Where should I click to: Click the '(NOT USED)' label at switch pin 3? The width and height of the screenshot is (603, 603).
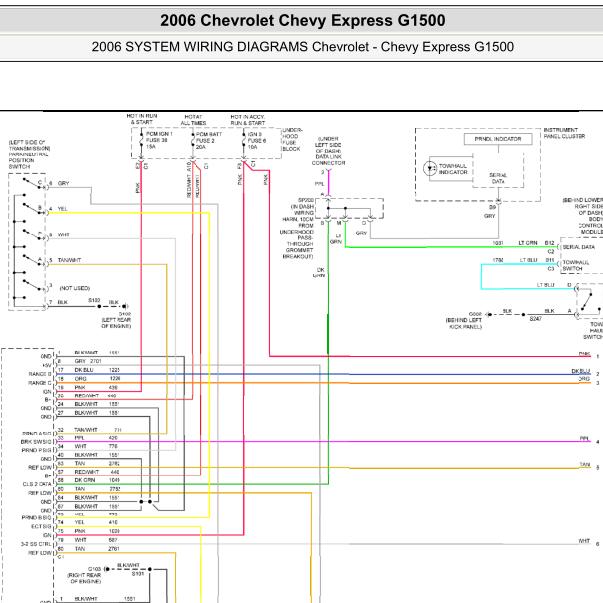tap(75, 288)
